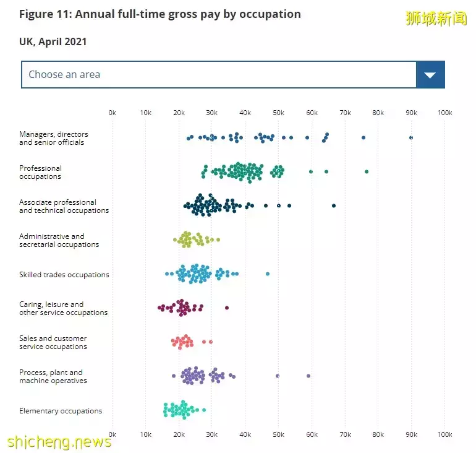Click the Associate professional outlier dot near 67k

(x=334, y=205)
